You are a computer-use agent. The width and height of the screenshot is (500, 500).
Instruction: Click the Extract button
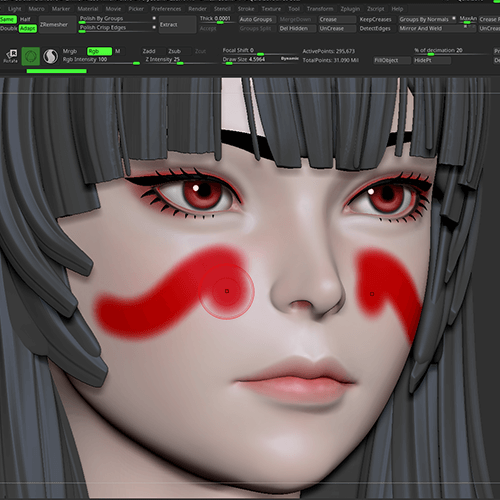(177, 24)
